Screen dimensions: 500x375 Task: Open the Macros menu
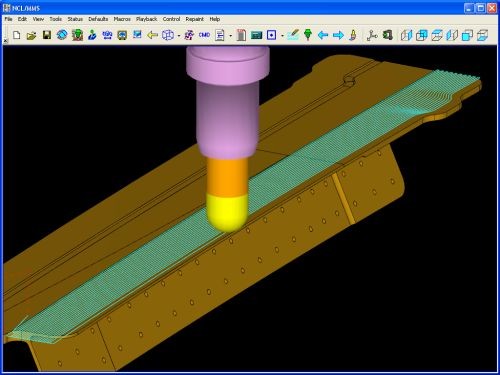tap(122, 19)
